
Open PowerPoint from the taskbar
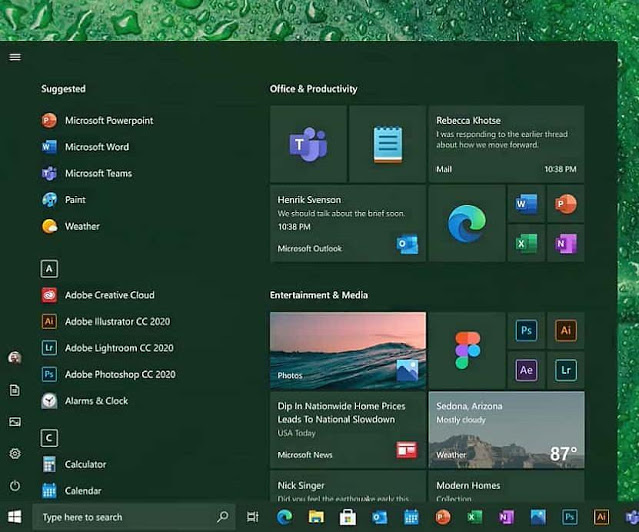443,517
